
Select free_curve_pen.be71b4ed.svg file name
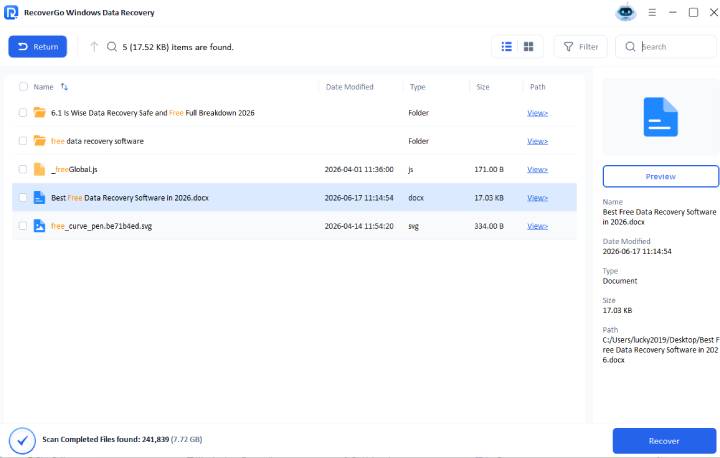(x=101, y=226)
